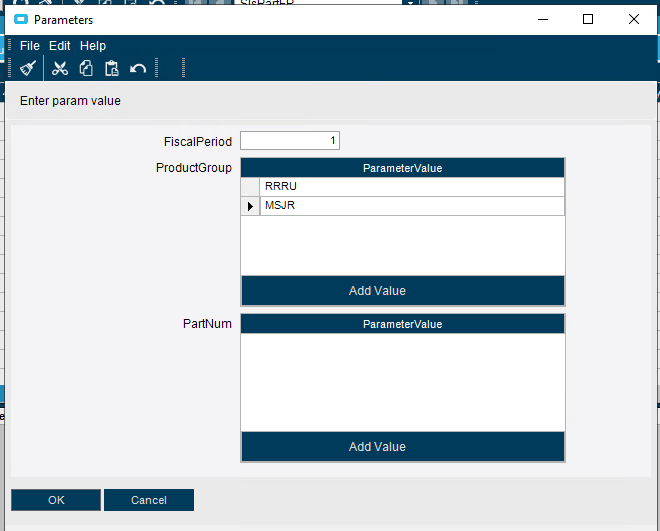The image size is (660, 531).
Task: Click the Paste clipboard icon
Action: (x=112, y=68)
